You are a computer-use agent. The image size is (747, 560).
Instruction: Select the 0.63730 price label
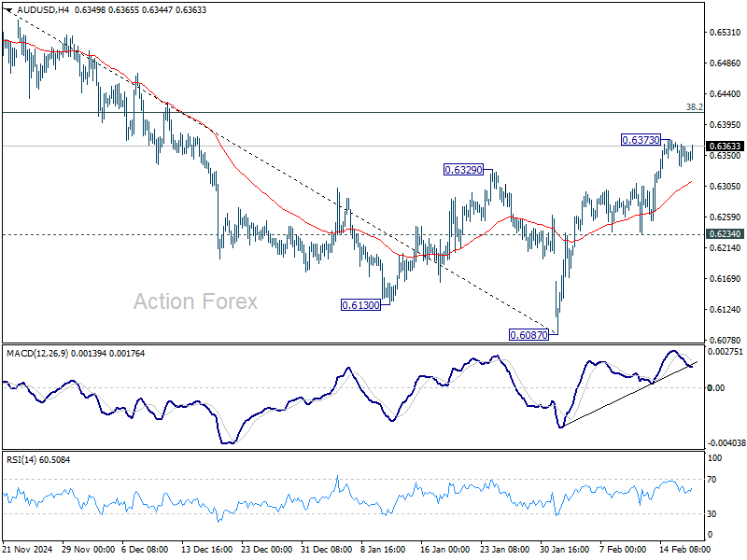pos(641,140)
